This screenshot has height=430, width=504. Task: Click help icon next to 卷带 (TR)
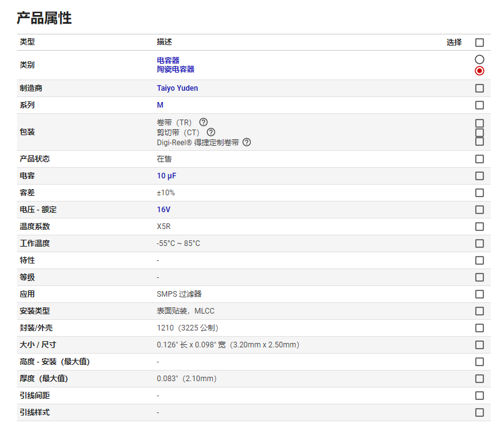click(x=203, y=122)
